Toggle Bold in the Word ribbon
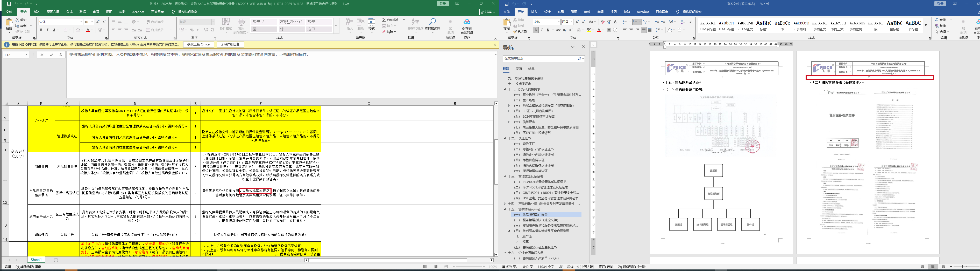 [x=536, y=30]
